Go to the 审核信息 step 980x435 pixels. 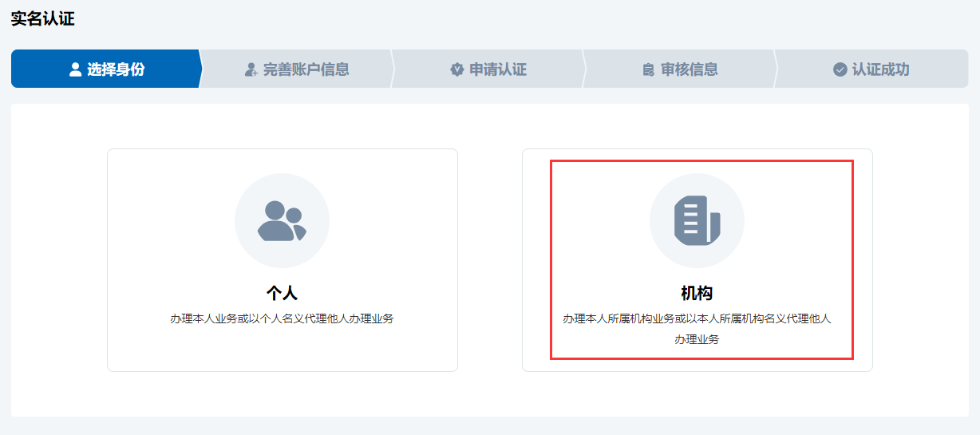pos(679,69)
